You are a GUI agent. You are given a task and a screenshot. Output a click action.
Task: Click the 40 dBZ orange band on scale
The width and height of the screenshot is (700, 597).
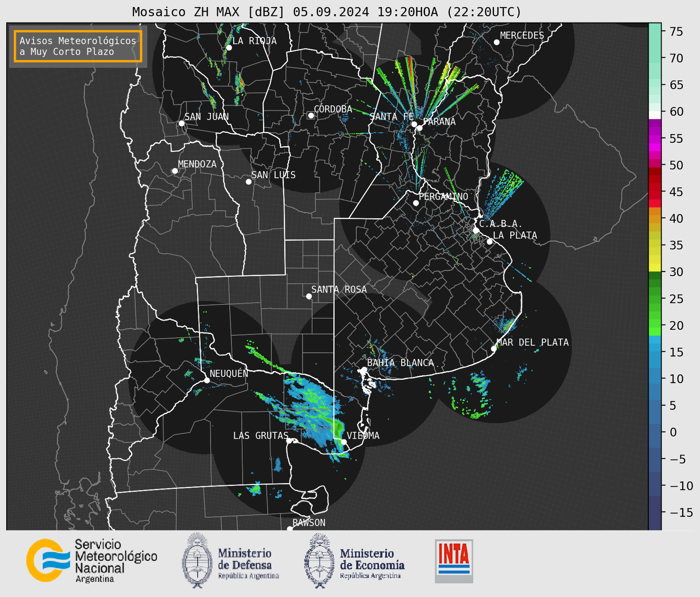click(655, 218)
